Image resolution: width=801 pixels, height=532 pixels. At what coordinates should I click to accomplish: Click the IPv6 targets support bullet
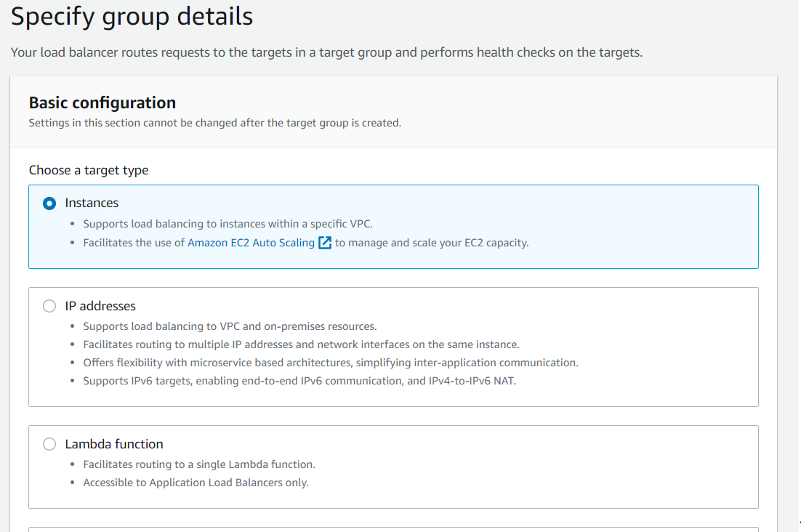coord(299,381)
